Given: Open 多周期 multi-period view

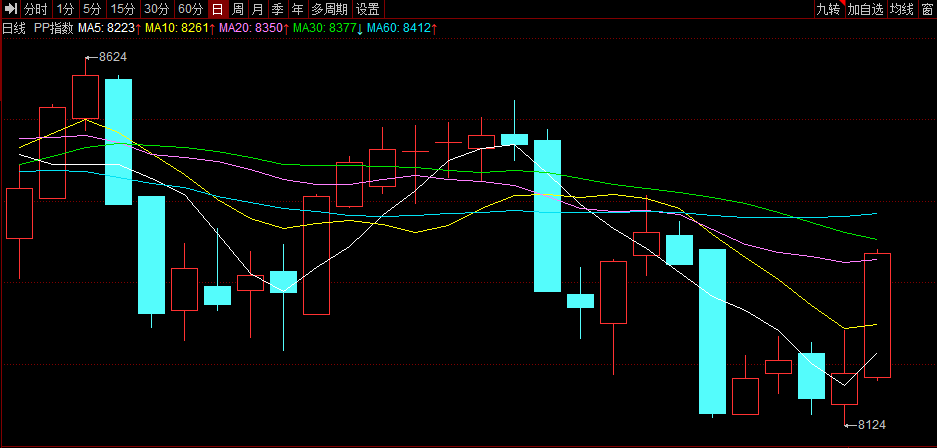Looking at the screenshot, I should [x=329, y=8].
